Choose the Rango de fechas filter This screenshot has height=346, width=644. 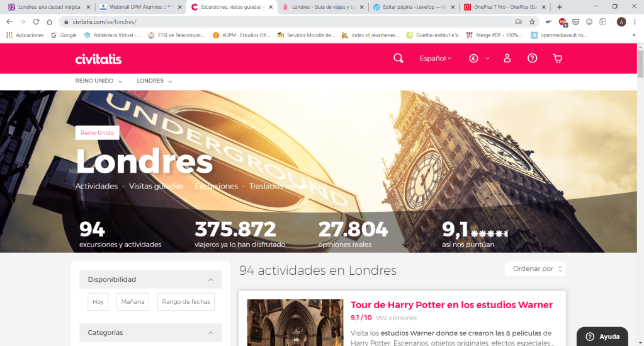coord(185,302)
